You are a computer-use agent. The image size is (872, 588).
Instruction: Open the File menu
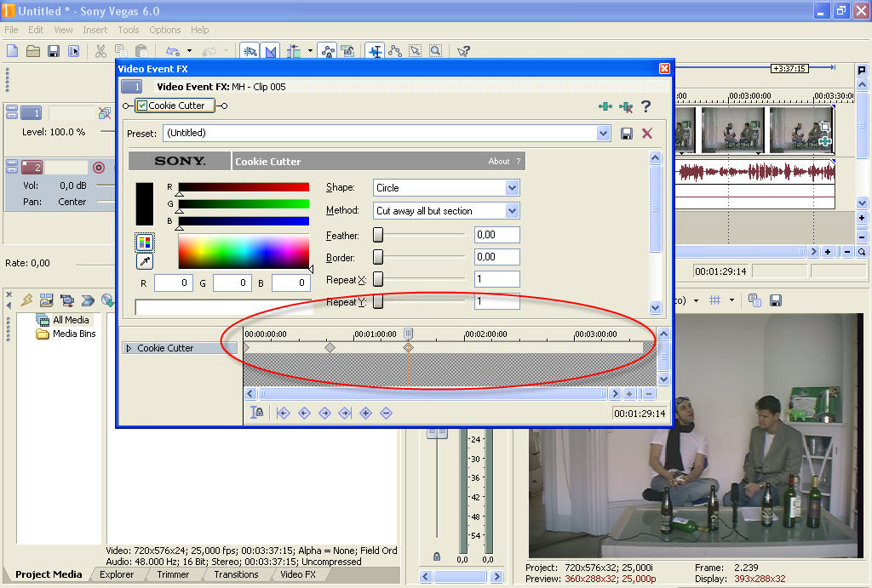pos(11,30)
